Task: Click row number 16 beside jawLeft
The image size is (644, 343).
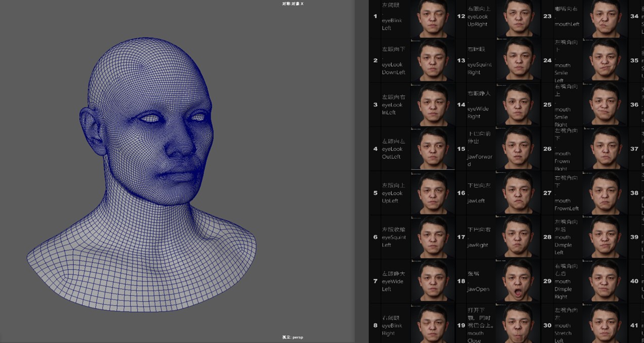Action: pos(461,193)
